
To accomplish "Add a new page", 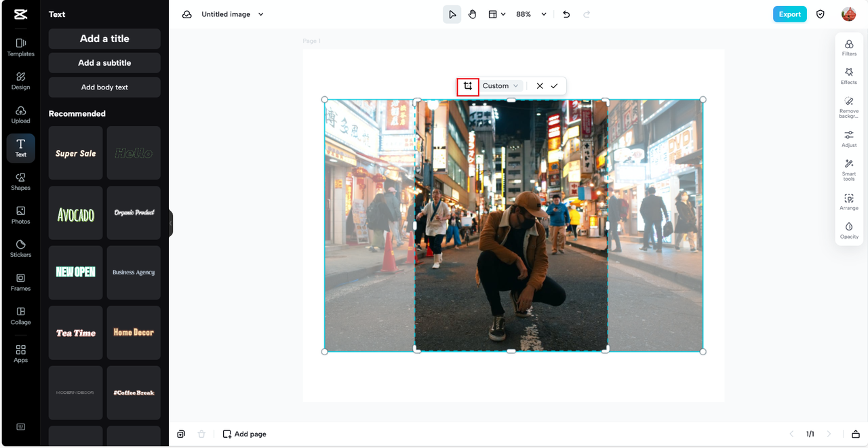I will tap(245, 434).
